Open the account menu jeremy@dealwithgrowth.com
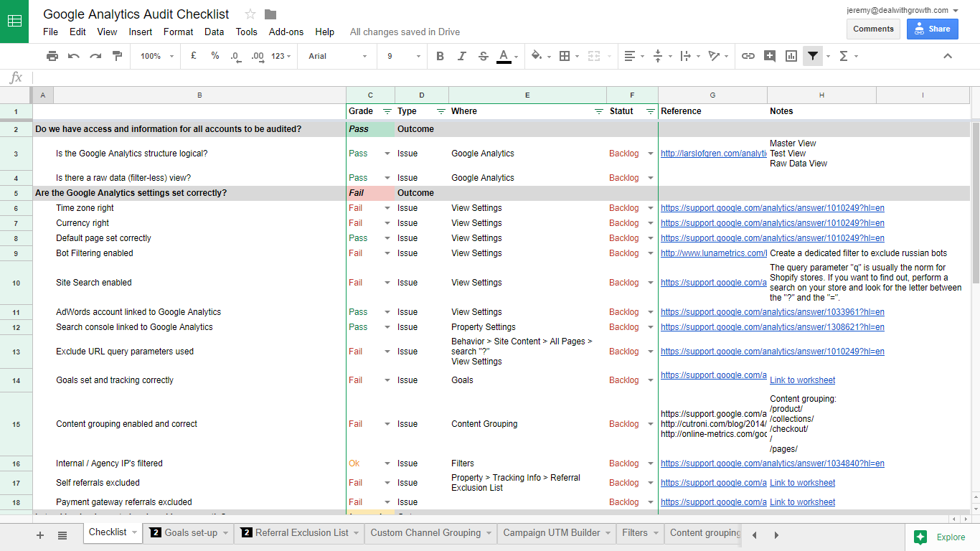This screenshot has width=980, height=551. 903,10
